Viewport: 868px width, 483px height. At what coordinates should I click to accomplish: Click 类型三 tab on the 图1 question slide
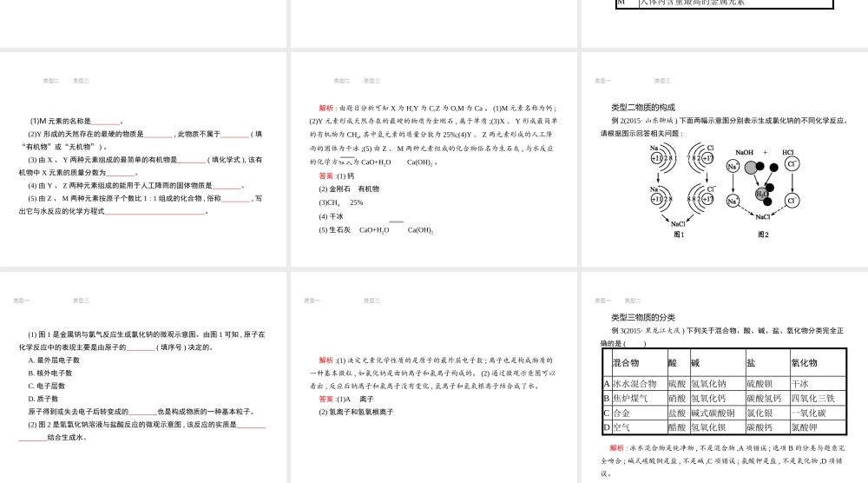pos(81,301)
